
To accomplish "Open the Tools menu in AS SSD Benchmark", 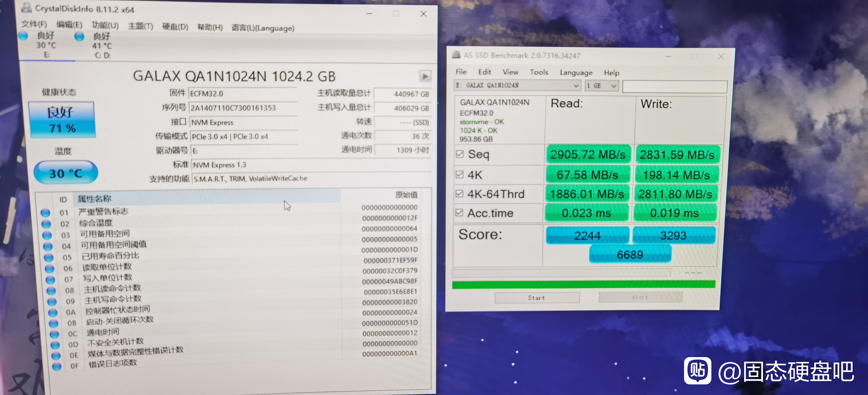I will click(x=539, y=72).
